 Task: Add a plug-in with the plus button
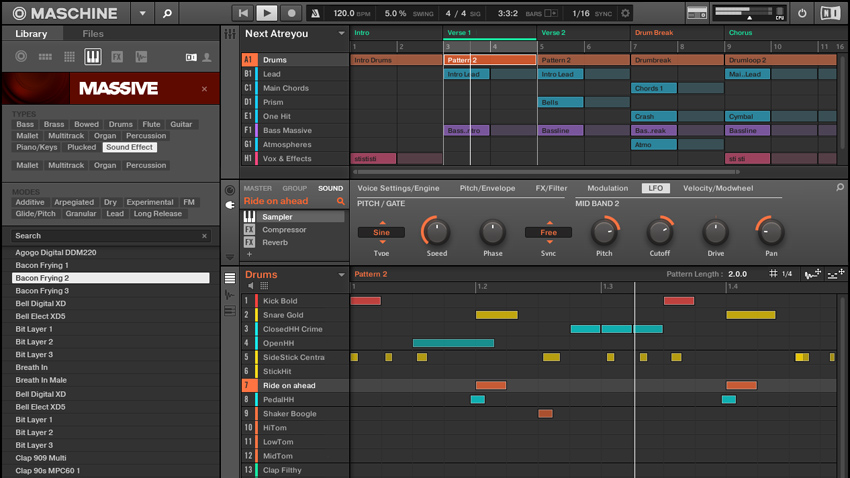[x=249, y=254]
